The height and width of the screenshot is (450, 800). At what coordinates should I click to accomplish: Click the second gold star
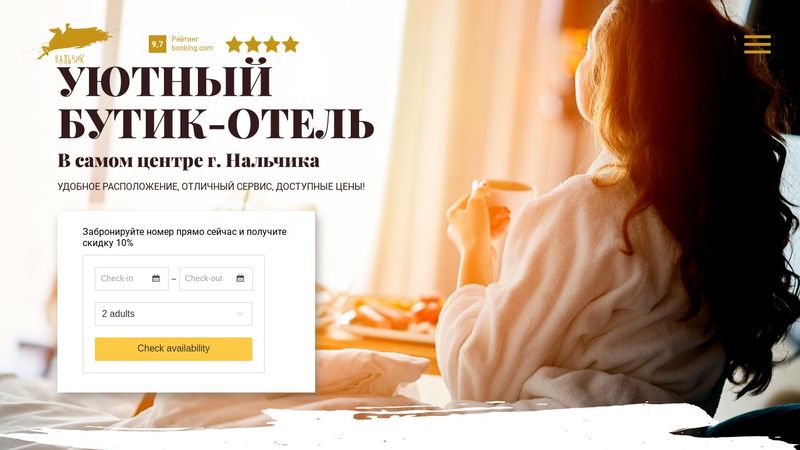(253, 44)
